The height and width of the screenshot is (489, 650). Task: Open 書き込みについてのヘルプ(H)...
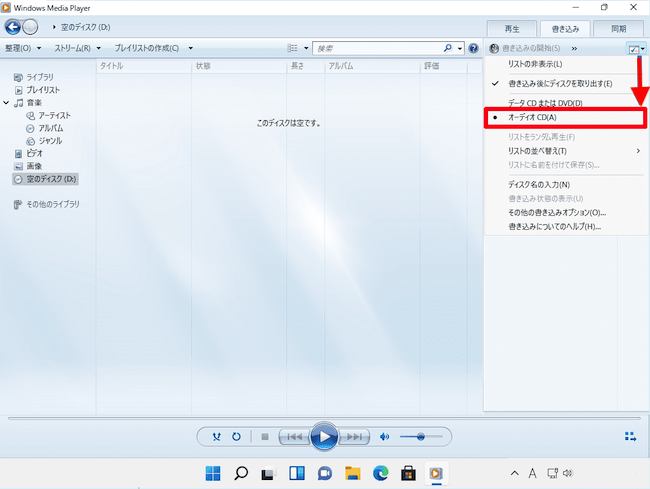[x=565, y=227]
